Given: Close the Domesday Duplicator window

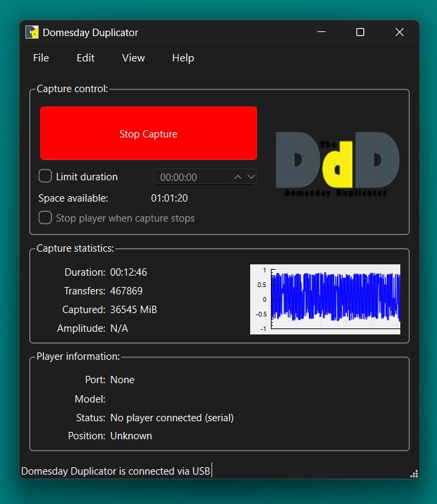Looking at the screenshot, I should [400, 32].
